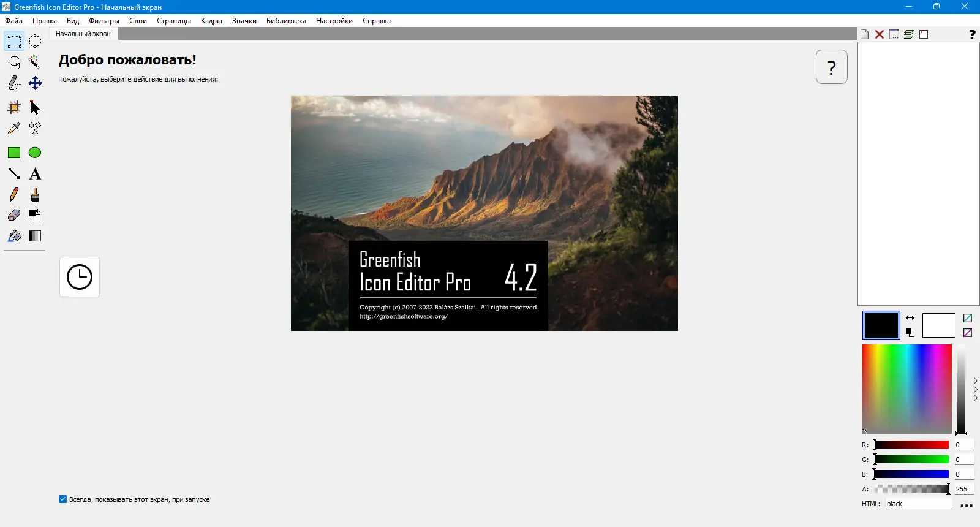The width and height of the screenshot is (980, 527).
Task: Expand the color palette side arrows
Action: click(975, 390)
